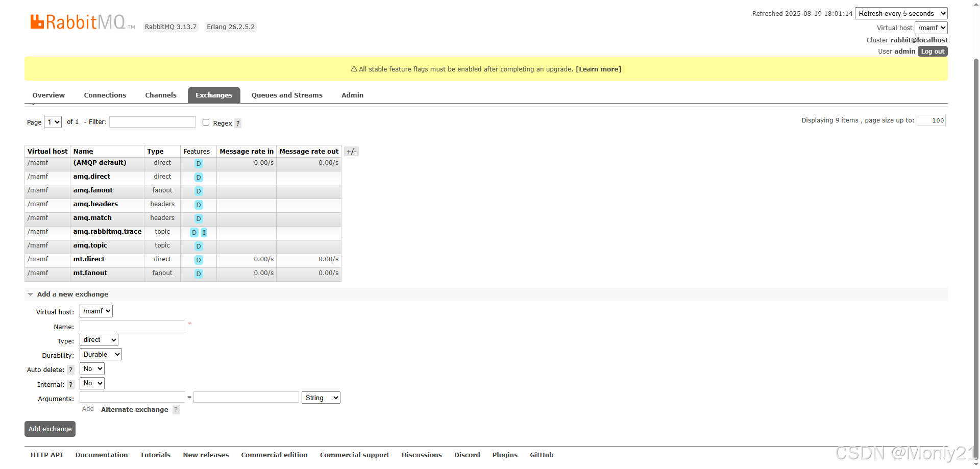Go to the Channels tab
This screenshot has width=980, height=469.
(161, 95)
